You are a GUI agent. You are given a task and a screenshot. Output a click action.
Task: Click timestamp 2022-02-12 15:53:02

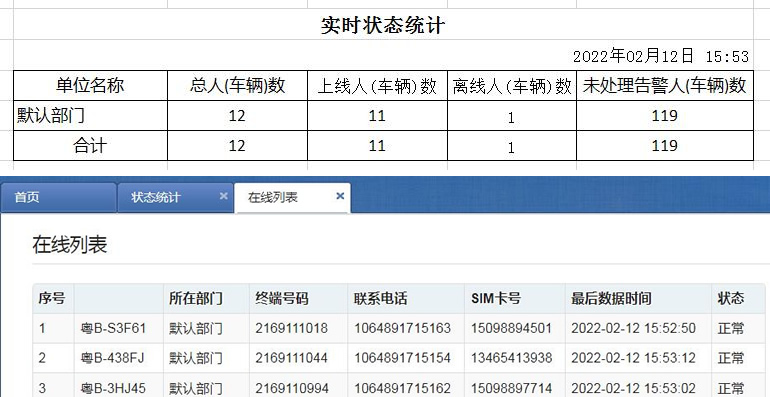pos(633,388)
